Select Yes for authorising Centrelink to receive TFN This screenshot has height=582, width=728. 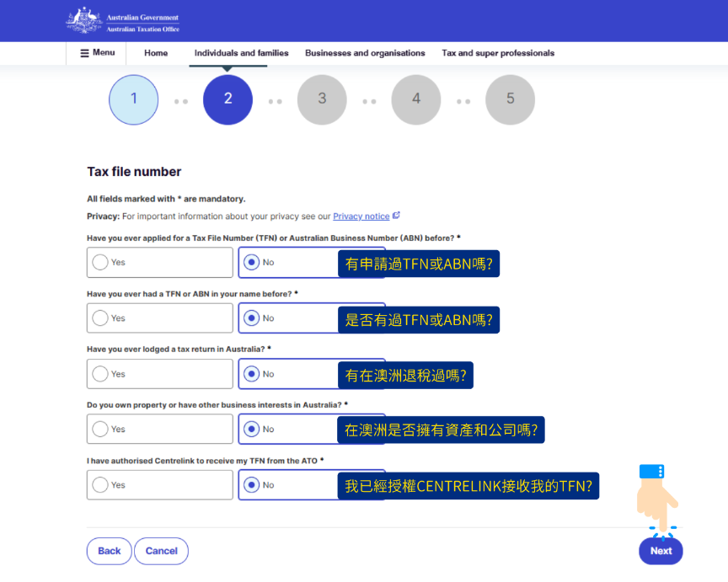coord(99,485)
